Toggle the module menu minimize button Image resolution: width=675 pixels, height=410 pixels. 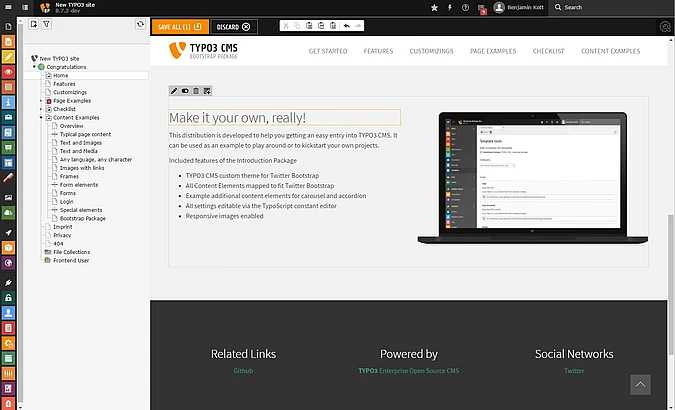coord(8,7)
